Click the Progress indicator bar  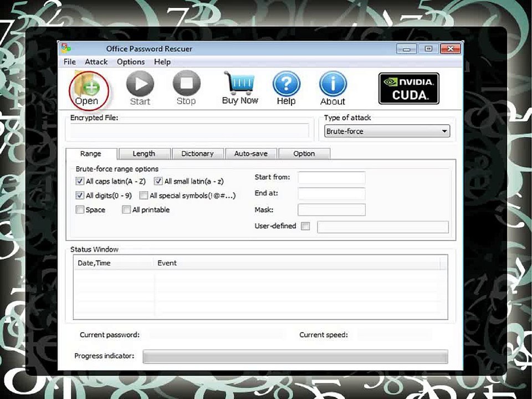click(x=295, y=356)
